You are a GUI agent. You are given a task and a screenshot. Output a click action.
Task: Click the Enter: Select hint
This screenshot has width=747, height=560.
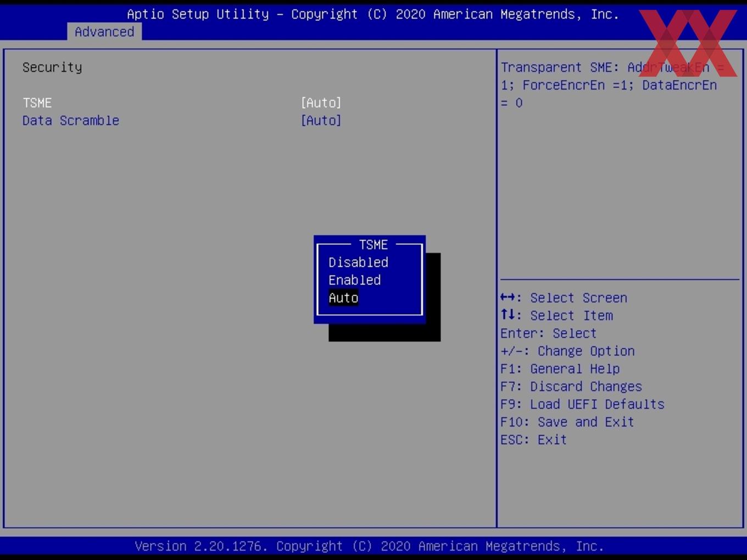point(548,333)
